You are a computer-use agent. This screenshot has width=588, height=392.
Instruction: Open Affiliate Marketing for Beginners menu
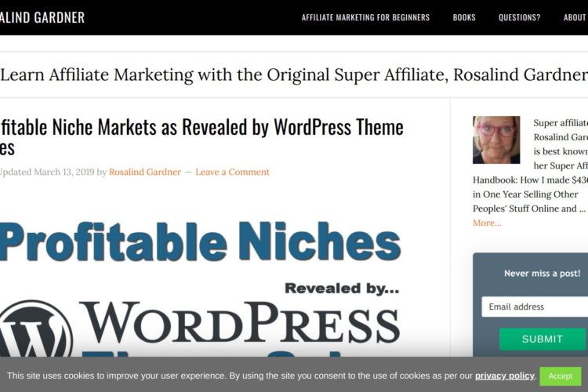(x=365, y=17)
